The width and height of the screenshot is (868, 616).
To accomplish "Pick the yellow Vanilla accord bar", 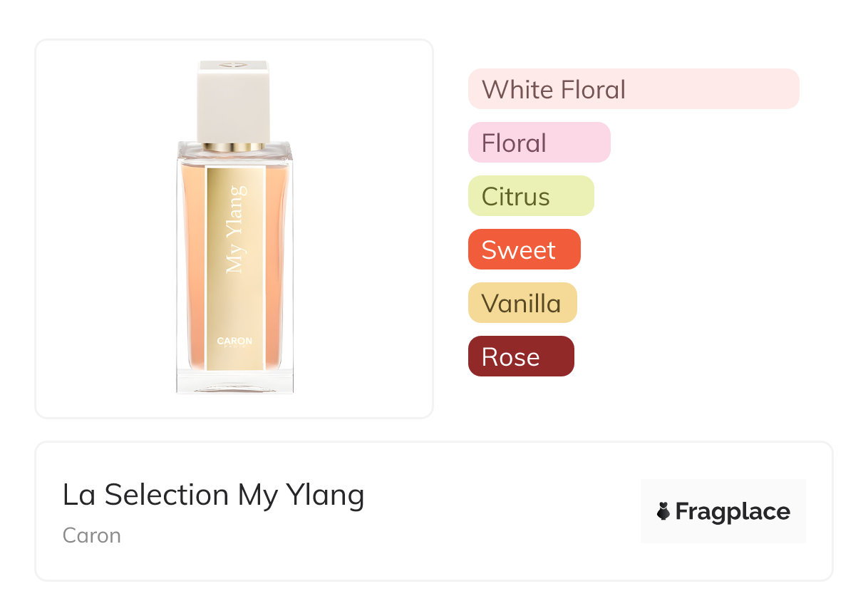I will 522,303.
